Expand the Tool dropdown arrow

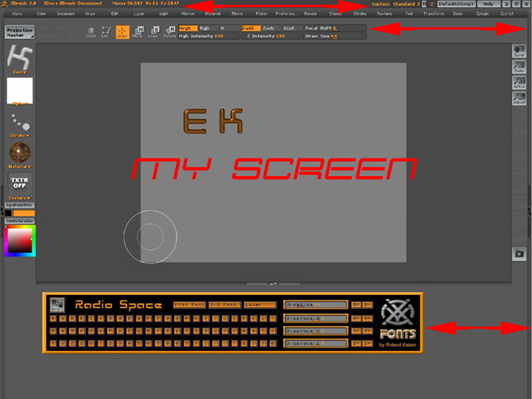pos(20,72)
